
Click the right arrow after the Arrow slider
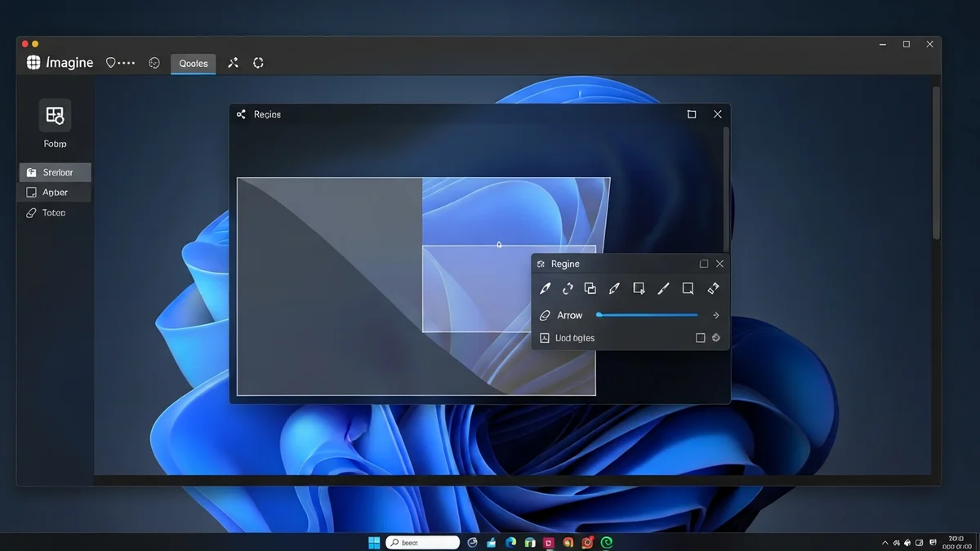click(715, 315)
